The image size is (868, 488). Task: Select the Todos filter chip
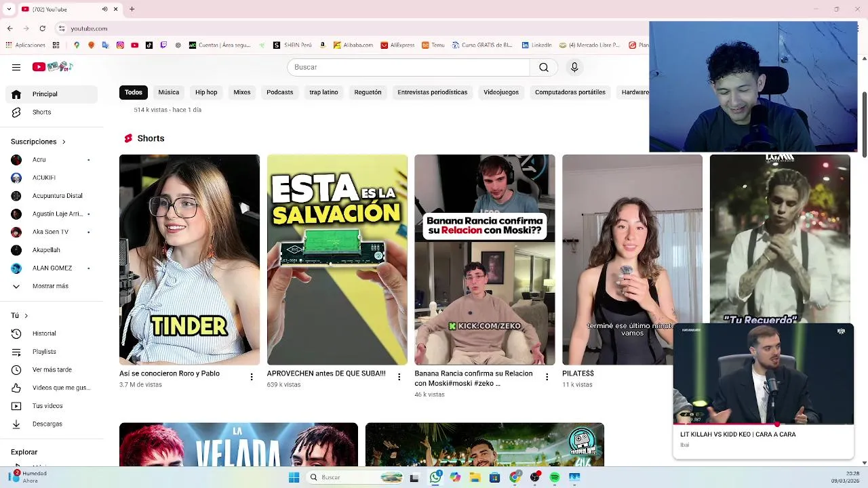tap(134, 92)
